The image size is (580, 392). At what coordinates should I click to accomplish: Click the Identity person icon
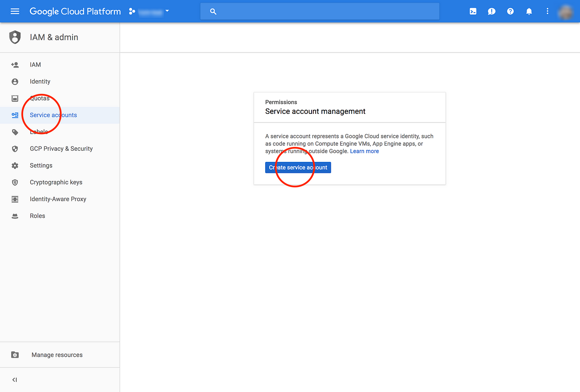[x=15, y=82]
